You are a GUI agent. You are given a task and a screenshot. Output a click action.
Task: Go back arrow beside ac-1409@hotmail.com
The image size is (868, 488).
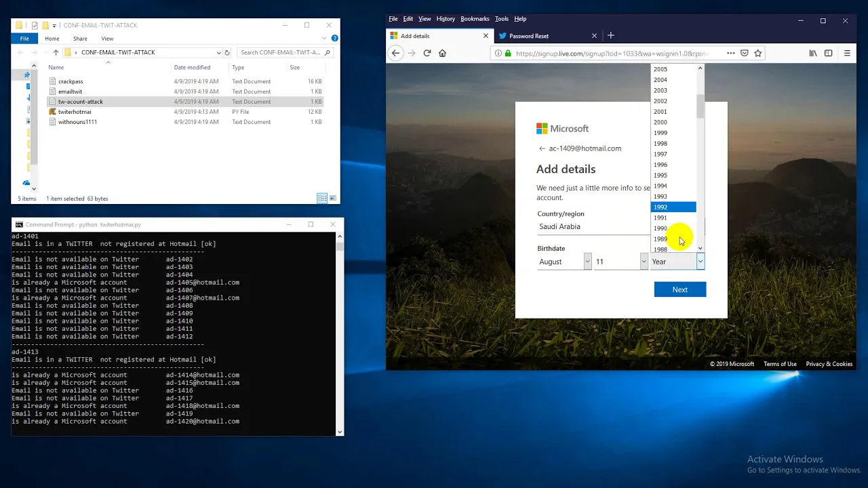(542, 148)
